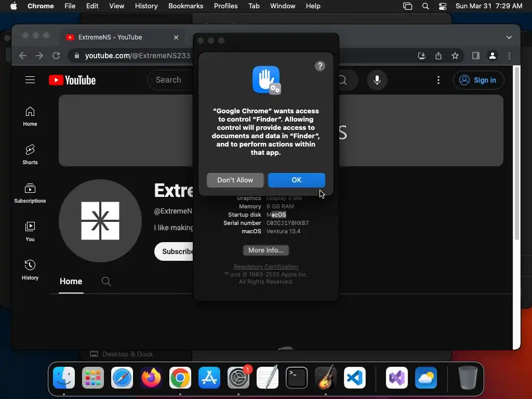Screen dimensions: 532x399
Task: Open History in YouTube sidebar
Action: click(x=30, y=270)
